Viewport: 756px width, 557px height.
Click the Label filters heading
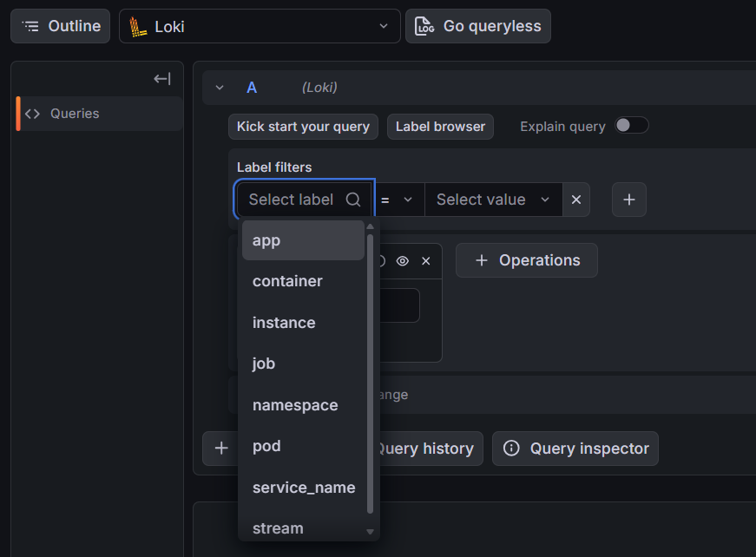click(x=274, y=167)
